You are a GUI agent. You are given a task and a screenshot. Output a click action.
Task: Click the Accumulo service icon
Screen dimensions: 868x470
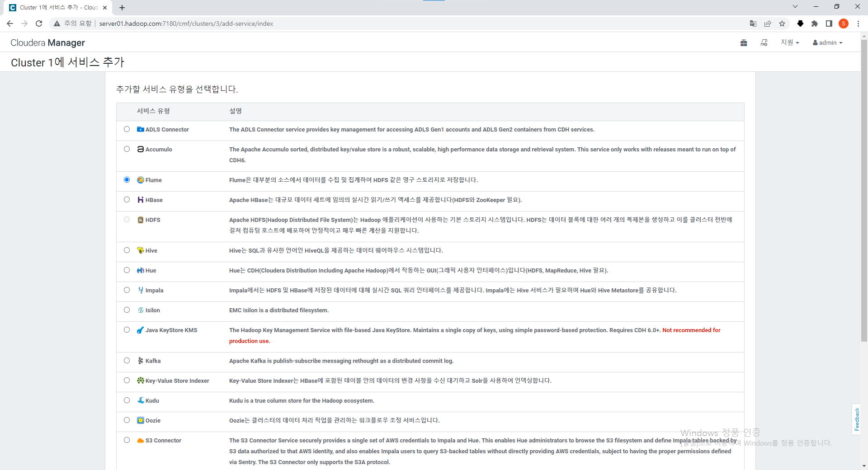[x=141, y=149]
